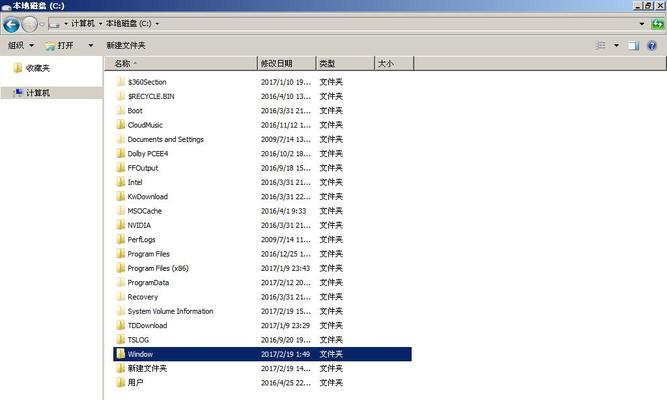This screenshot has height=400, width=667.
Task: Click the date 2017/1/9 23:29
Action: click(x=285, y=325)
